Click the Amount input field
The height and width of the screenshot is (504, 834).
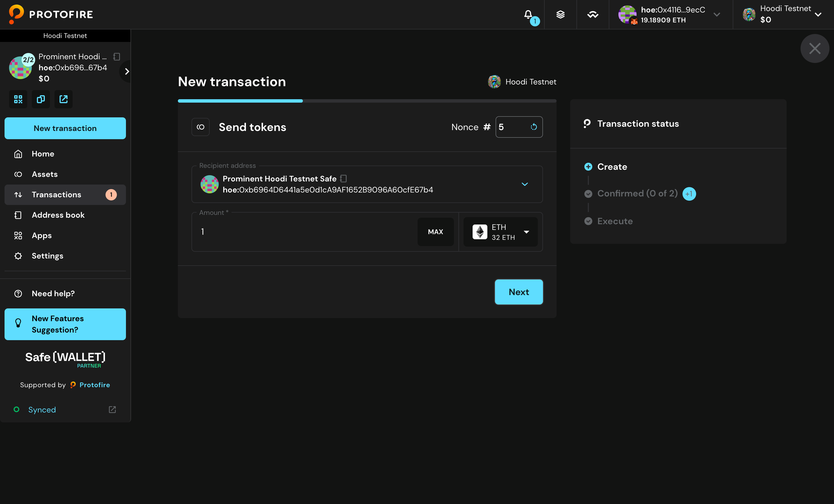(x=305, y=232)
